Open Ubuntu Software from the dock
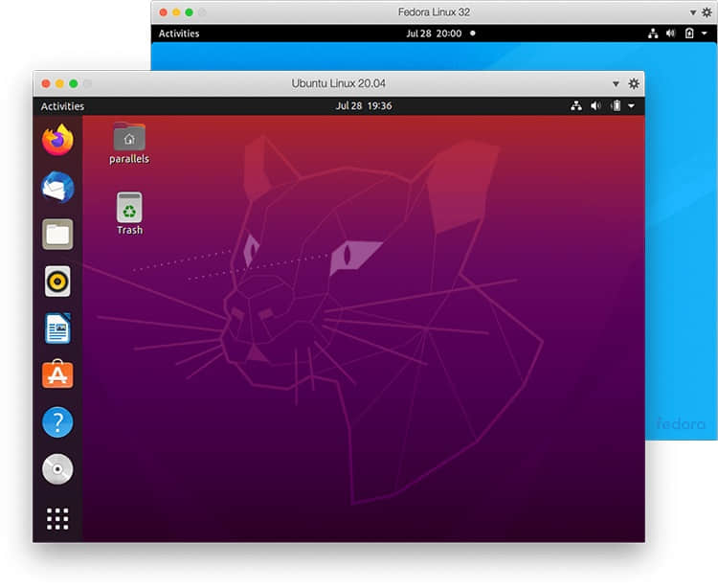The height and width of the screenshot is (588, 718). coord(57,374)
